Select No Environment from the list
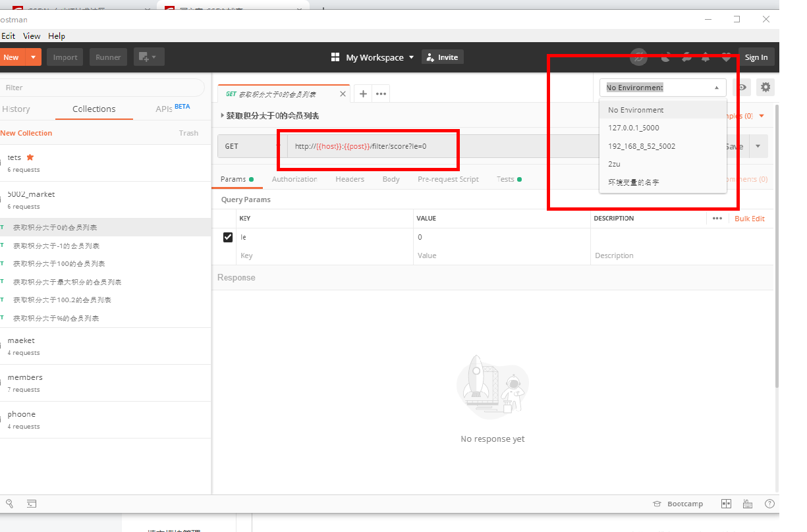 click(663, 110)
